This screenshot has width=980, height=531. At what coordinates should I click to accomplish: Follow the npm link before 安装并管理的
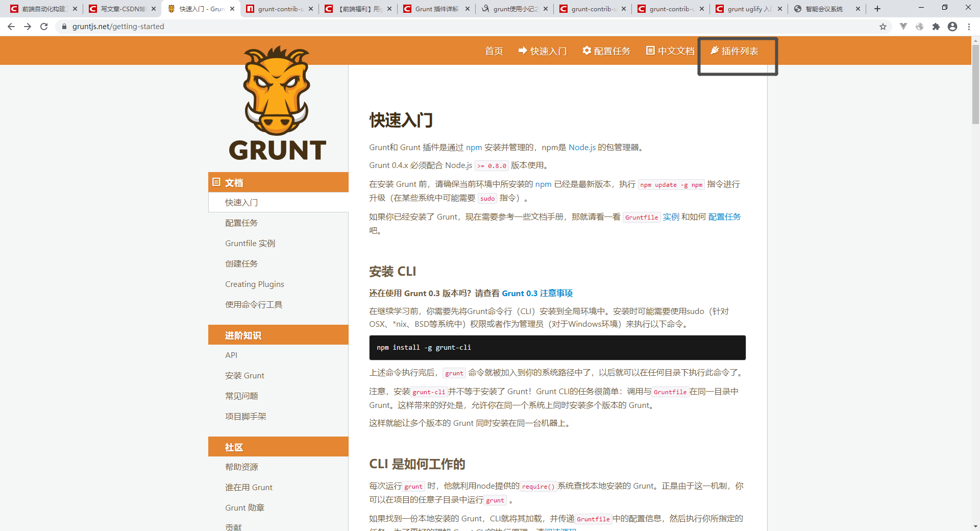click(x=474, y=148)
